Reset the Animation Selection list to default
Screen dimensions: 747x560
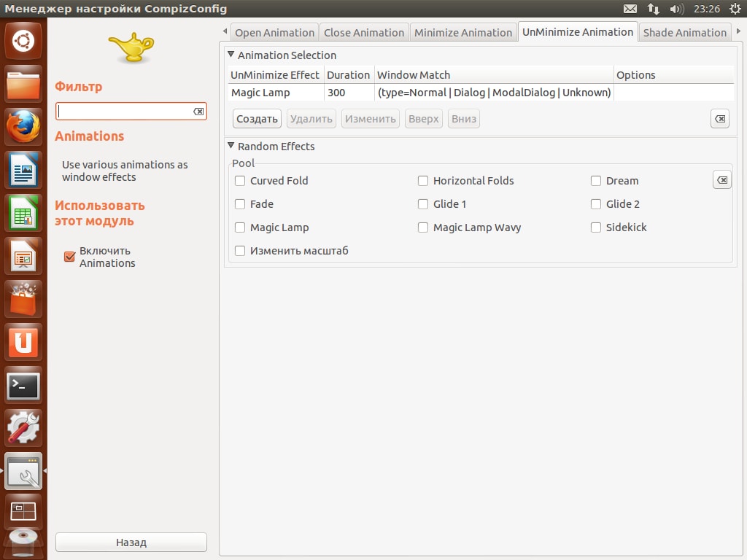(x=720, y=119)
